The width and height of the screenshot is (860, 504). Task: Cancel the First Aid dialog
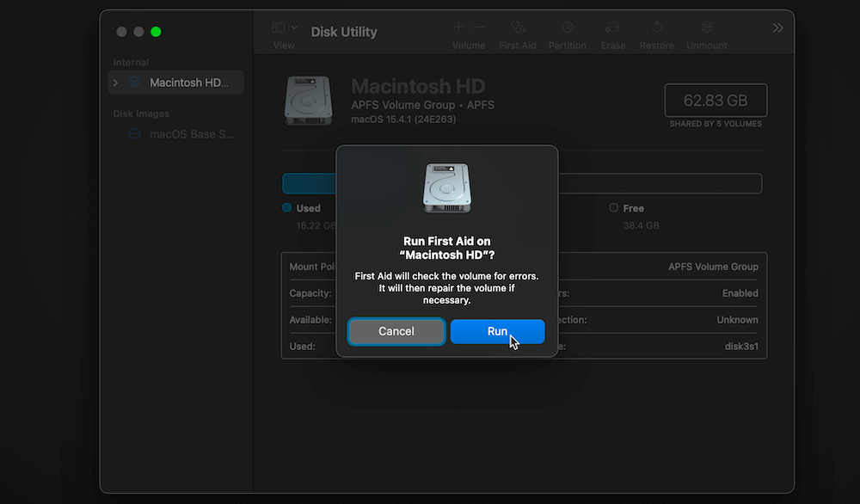click(396, 331)
